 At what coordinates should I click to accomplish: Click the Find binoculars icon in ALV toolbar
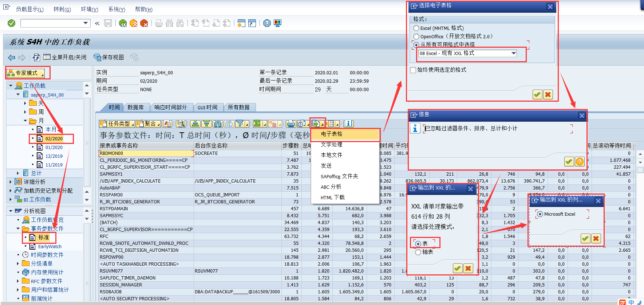click(218, 124)
